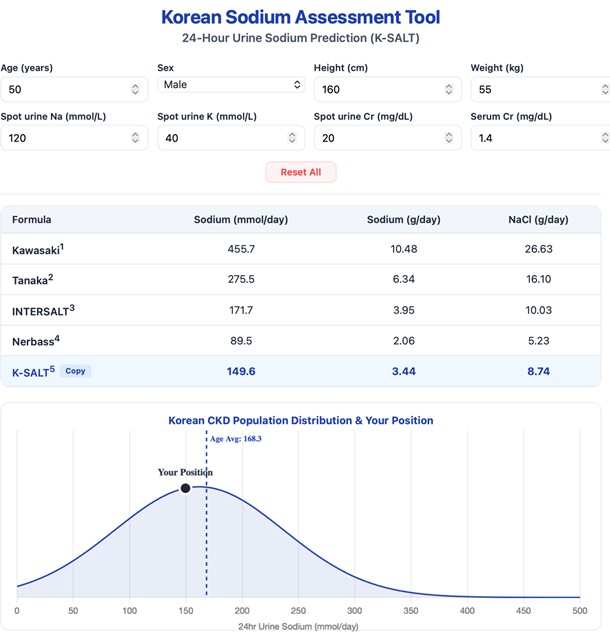The height and width of the screenshot is (640, 610).
Task: Click the Spot urine Cr stepper arrows
Action: tap(449, 138)
